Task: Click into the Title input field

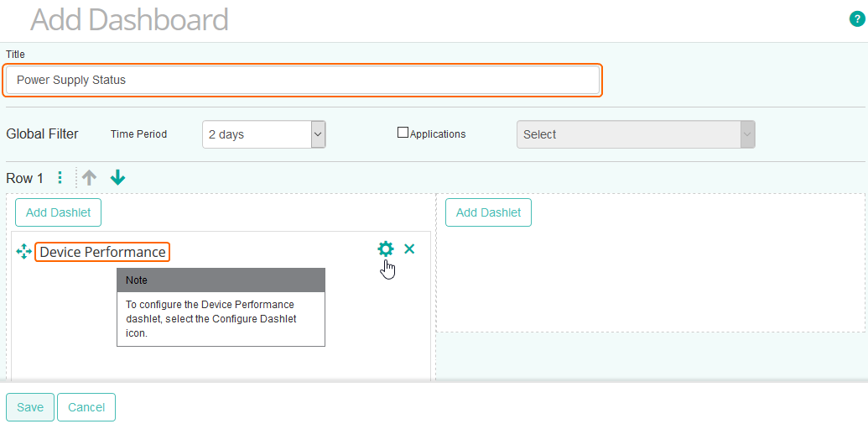Action: point(302,81)
